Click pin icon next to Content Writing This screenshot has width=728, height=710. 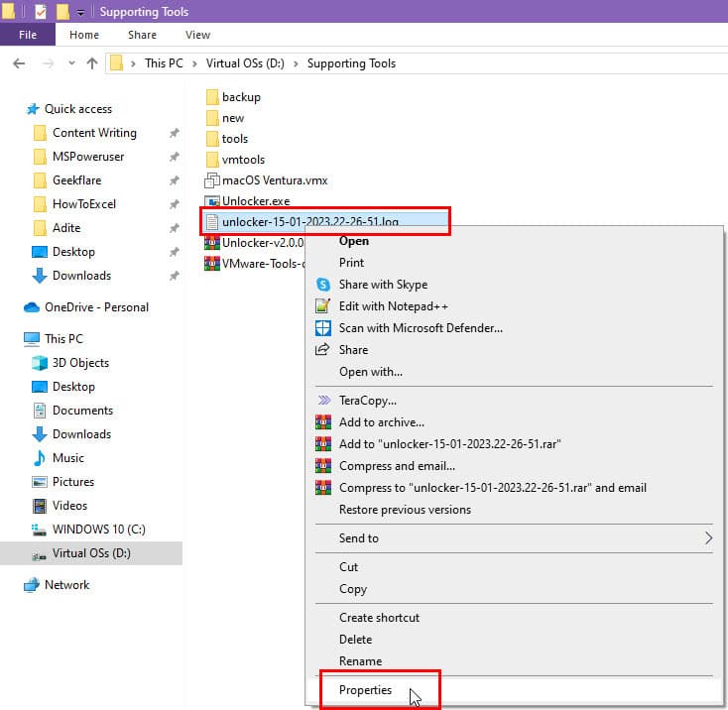(x=175, y=133)
